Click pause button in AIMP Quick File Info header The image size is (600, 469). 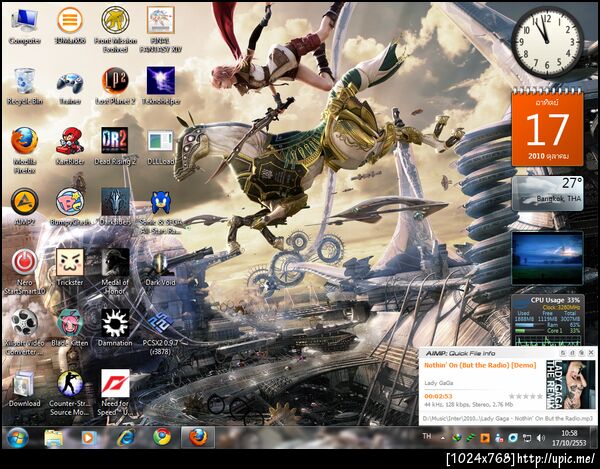click(572, 353)
